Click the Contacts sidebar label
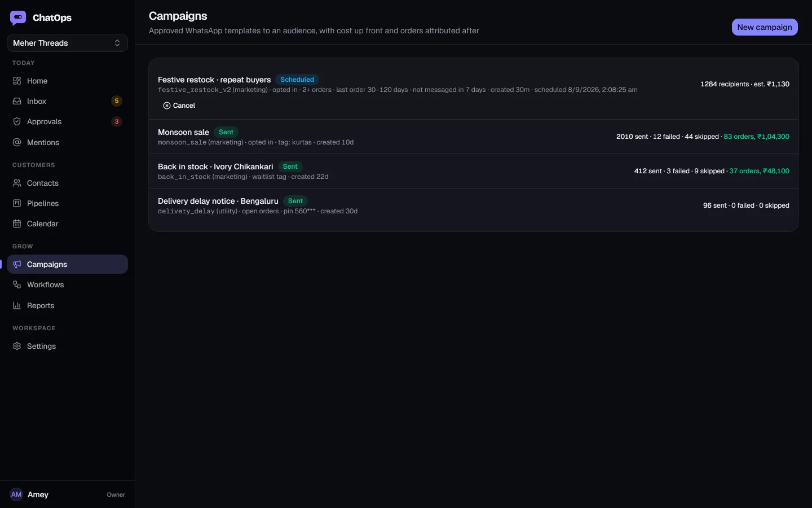The width and height of the screenshot is (812, 508). coord(43,183)
